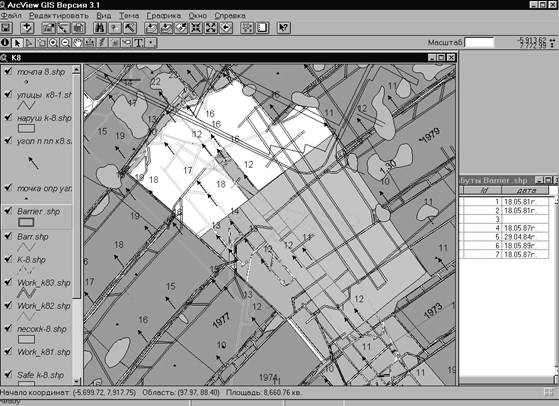Open the Графика menu
This screenshot has height=406, width=559.
[x=164, y=16]
